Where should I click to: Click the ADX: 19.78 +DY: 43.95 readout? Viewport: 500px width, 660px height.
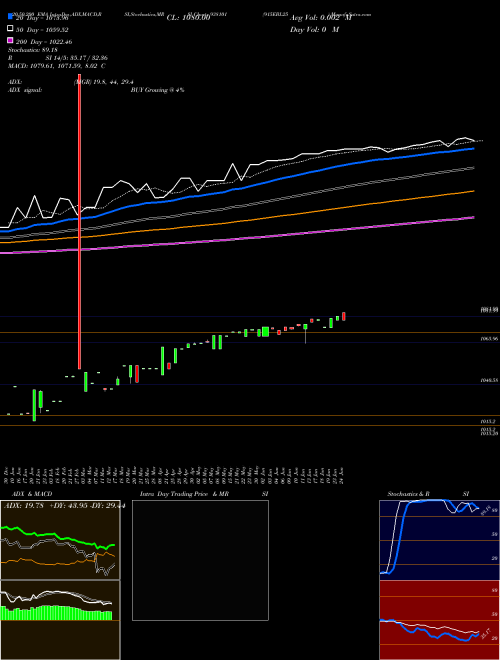pos(63,506)
